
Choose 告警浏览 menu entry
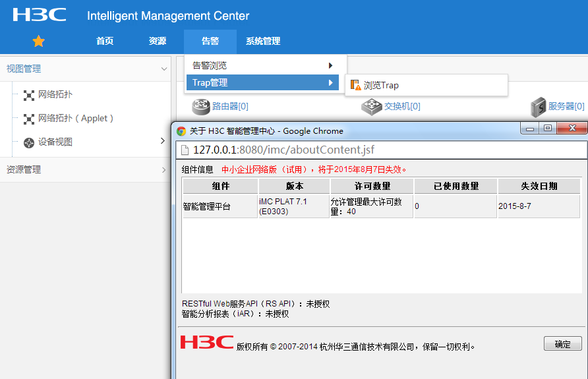[x=262, y=66]
